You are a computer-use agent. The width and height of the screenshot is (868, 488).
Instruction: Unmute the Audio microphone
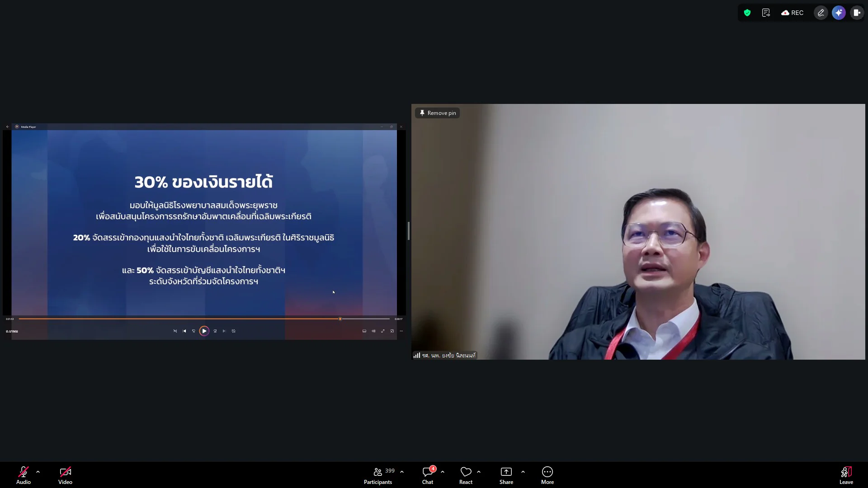(x=24, y=475)
